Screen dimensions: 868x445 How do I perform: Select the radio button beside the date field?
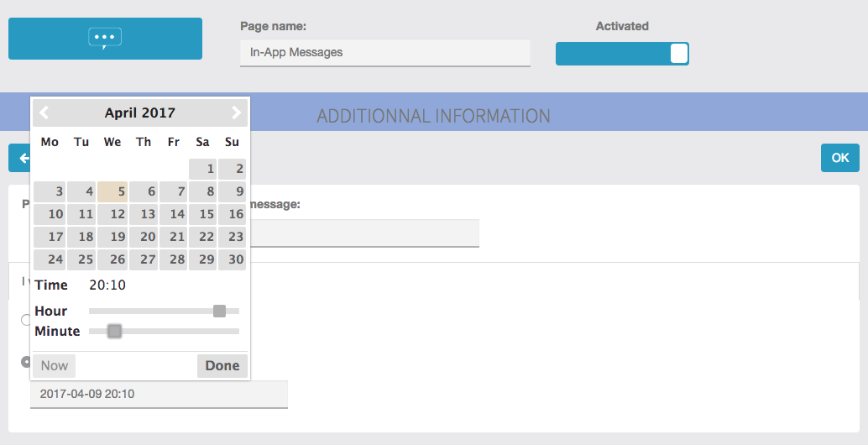(x=25, y=362)
